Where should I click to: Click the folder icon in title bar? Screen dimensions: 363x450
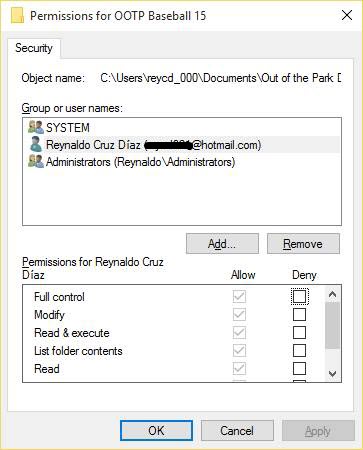pyautogui.click(x=17, y=16)
